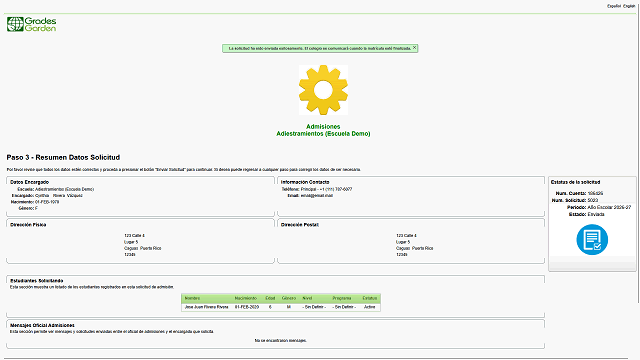This screenshot has width=640, height=360.
Task: Click the Num. Solicitud value
Action: [x=593, y=200]
